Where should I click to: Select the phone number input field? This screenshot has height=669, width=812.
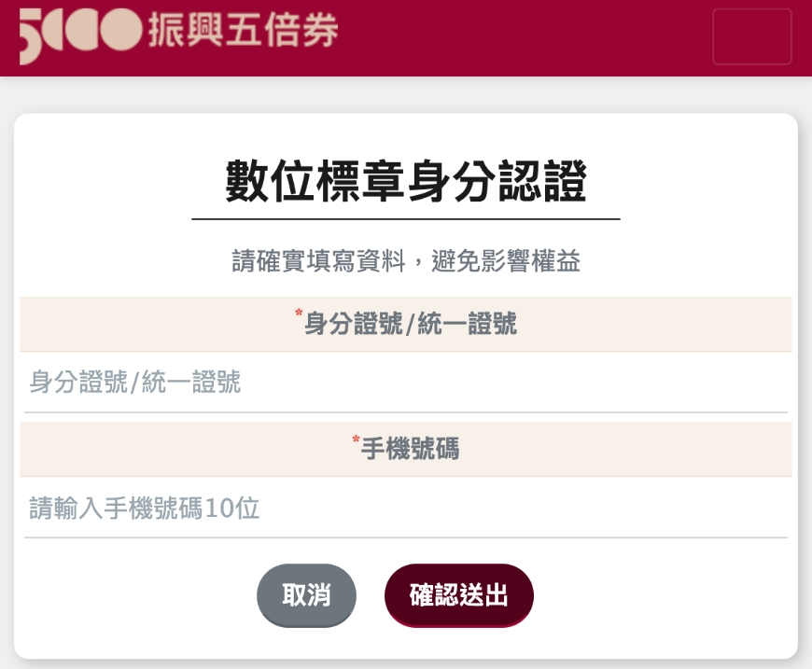tap(406, 509)
